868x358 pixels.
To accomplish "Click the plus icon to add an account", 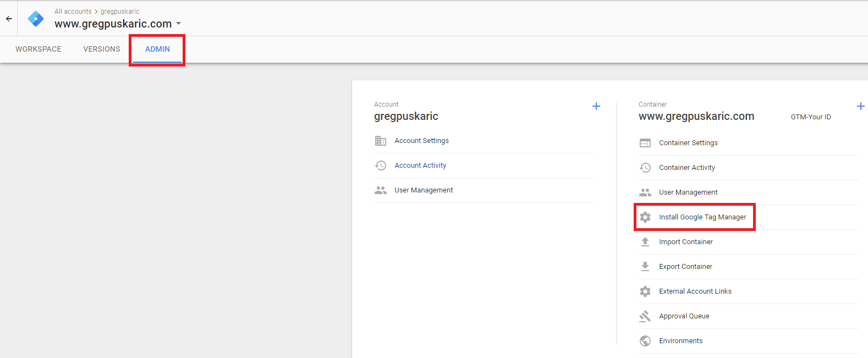I will [596, 106].
